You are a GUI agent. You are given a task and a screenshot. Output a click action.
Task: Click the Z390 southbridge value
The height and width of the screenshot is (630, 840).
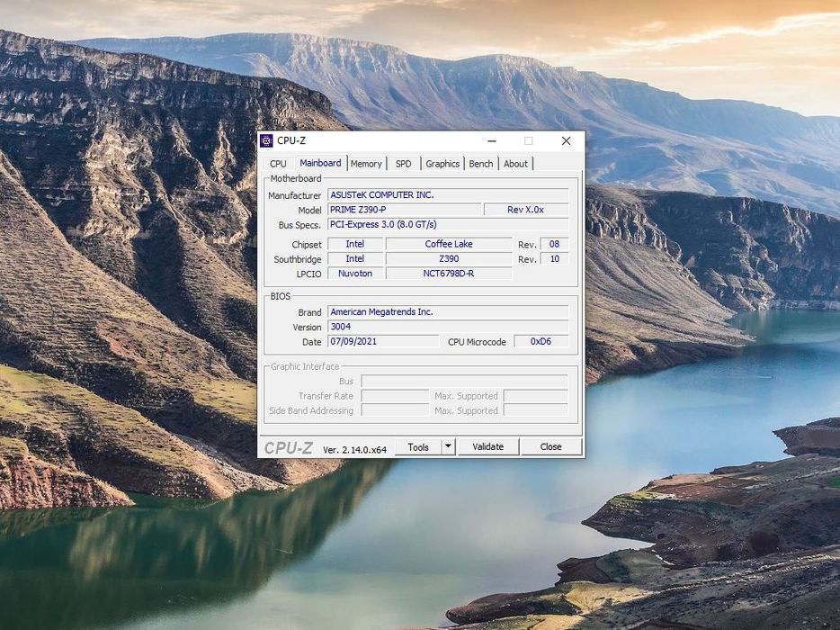(x=449, y=258)
